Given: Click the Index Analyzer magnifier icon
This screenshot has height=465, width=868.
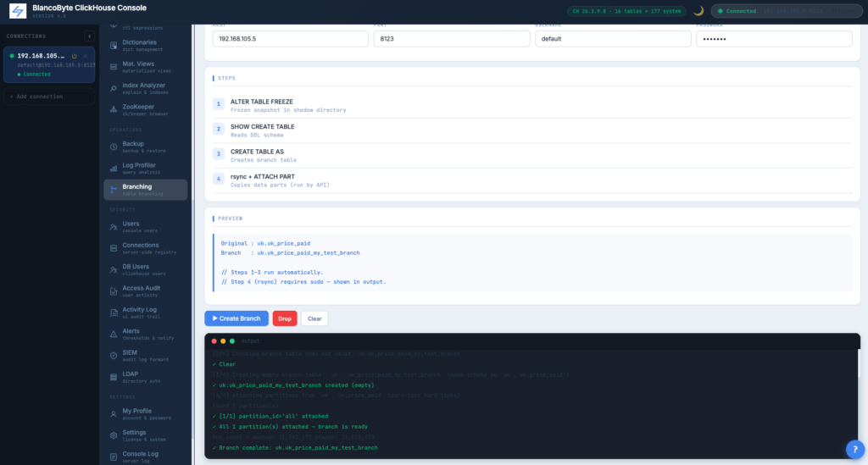Looking at the screenshot, I should (114, 88).
